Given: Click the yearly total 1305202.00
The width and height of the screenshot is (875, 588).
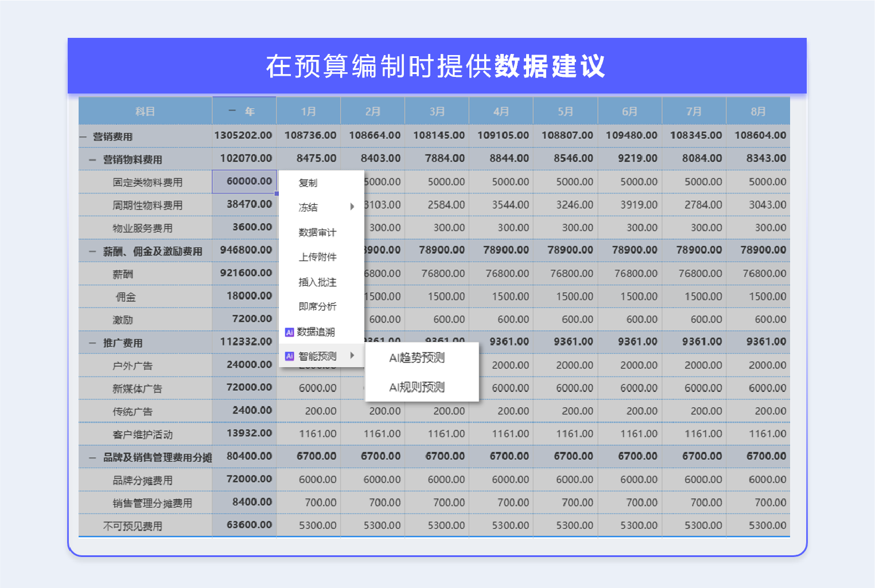Looking at the screenshot, I should point(243,135).
